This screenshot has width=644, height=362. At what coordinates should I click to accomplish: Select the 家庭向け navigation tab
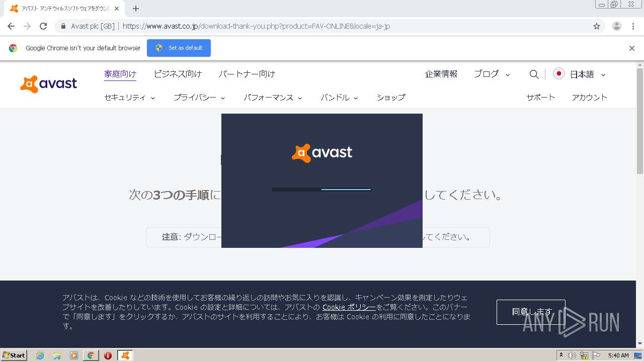point(120,74)
